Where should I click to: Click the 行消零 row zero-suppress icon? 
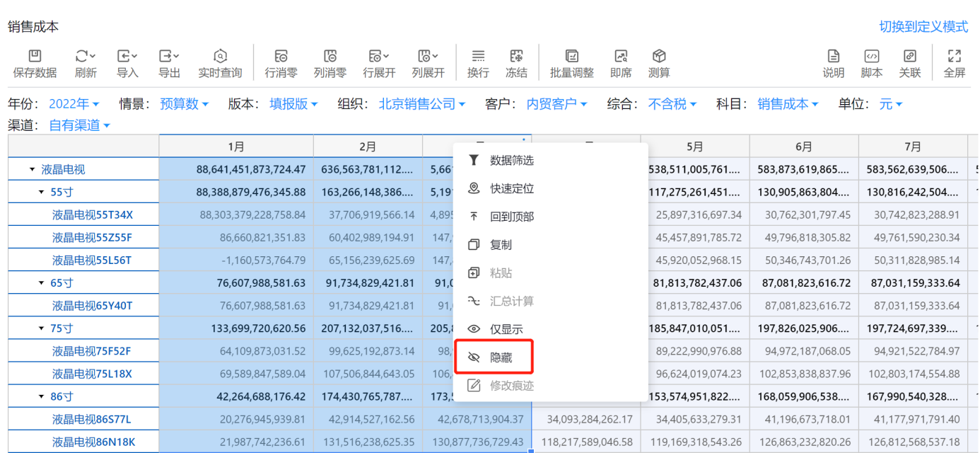(281, 57)
